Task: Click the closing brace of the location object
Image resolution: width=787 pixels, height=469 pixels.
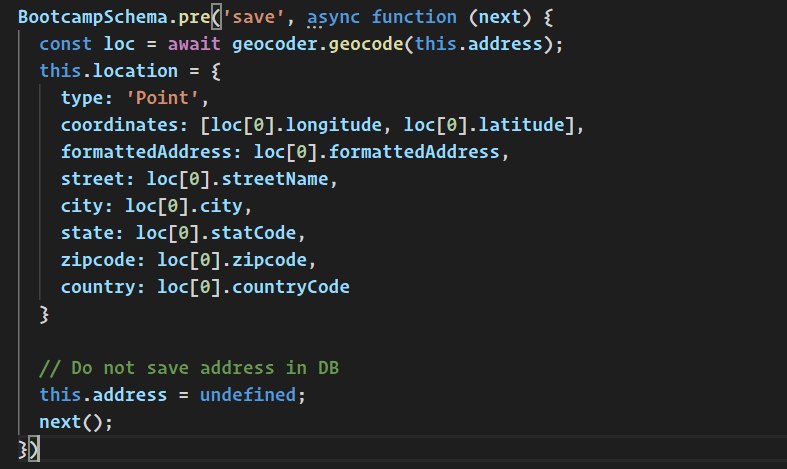Action: (x=44, y=314)
